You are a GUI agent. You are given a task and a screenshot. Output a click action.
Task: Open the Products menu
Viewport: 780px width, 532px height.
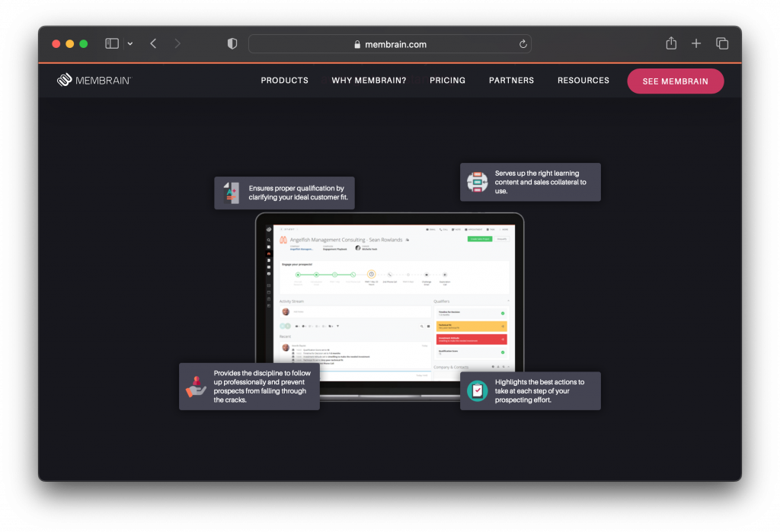coord(285,81)
